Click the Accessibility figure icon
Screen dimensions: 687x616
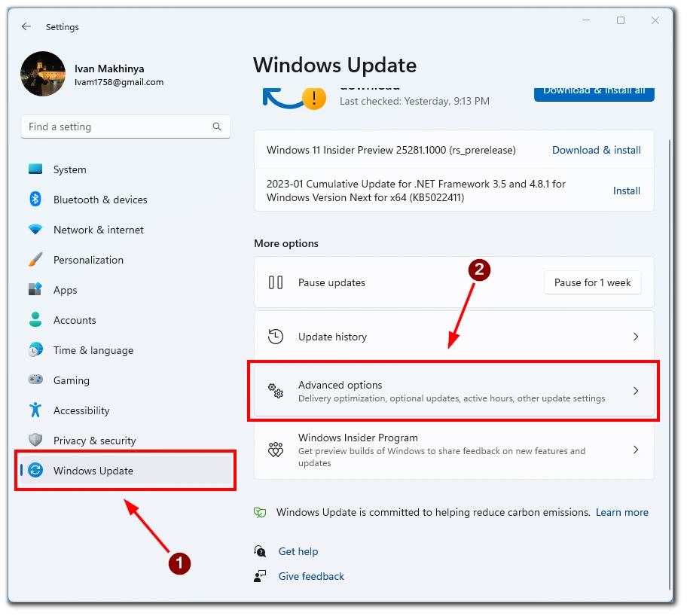tap(35, 410)
